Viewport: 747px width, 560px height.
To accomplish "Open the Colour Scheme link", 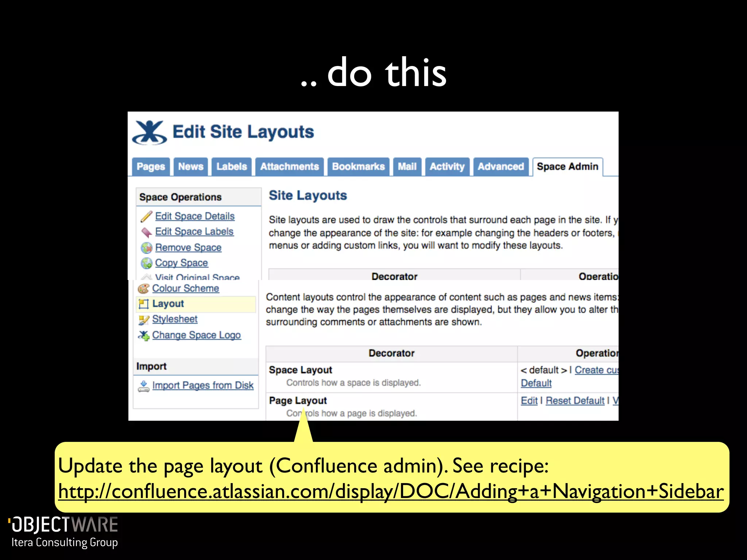I will 185,288.
